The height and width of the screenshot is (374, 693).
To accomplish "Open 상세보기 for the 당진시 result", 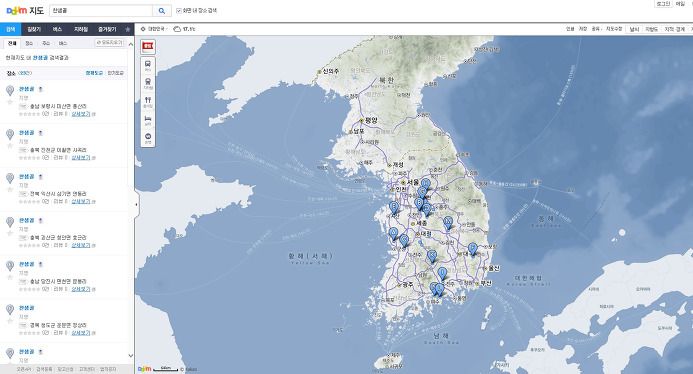I will pyautogui.click(x=81, y=289).
